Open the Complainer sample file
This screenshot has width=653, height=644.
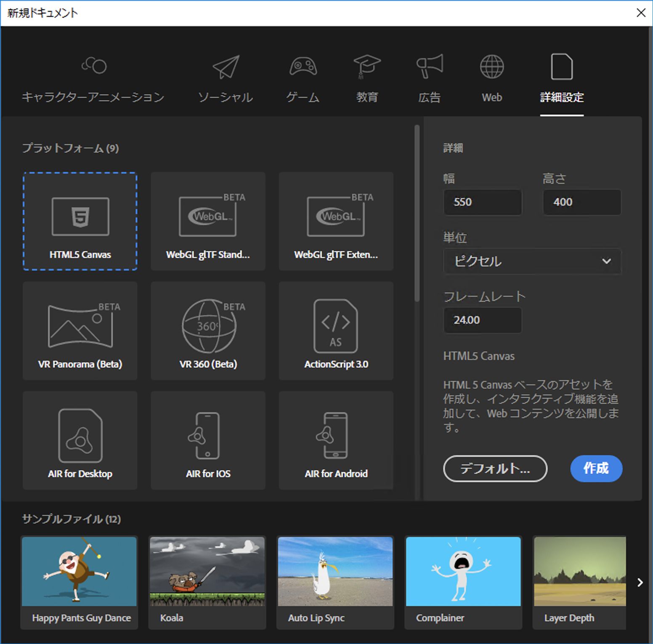463,583
